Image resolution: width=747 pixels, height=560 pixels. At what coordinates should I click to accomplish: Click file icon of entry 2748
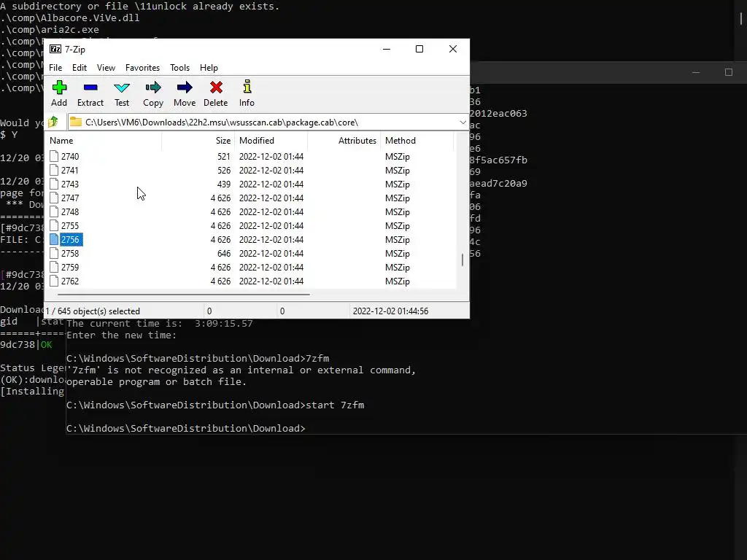tap(54, 211)
